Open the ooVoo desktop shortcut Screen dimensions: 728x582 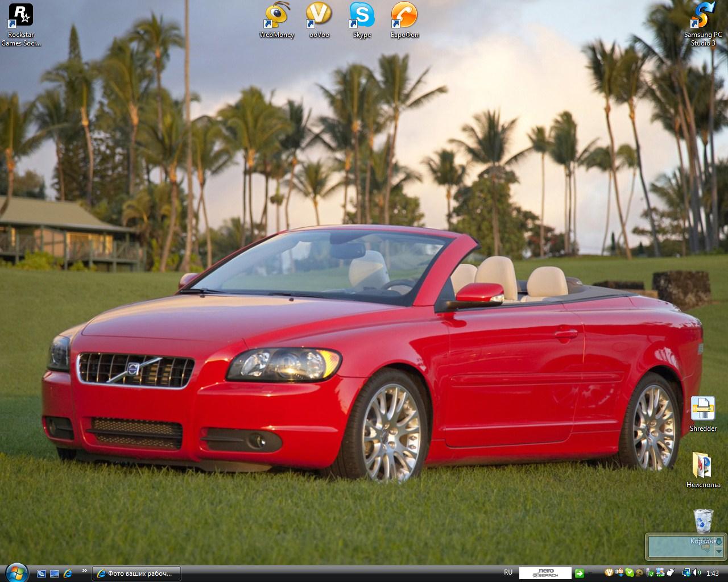pos(319,20)
